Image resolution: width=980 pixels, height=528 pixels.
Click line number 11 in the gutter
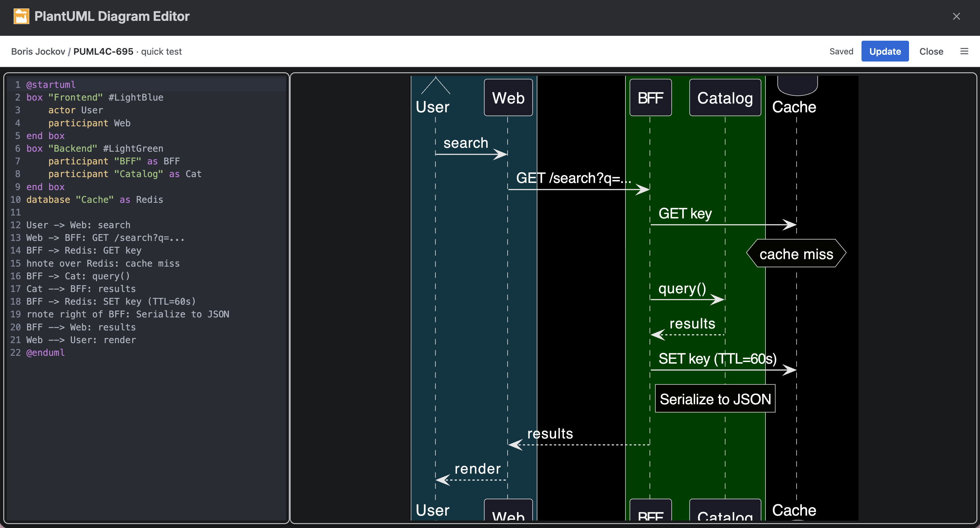(x=16, y=212)
